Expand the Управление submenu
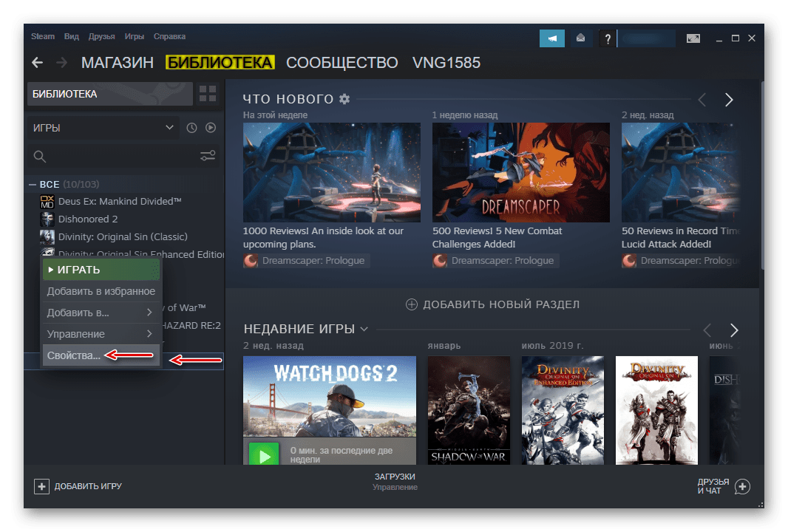 click(101, 334)
